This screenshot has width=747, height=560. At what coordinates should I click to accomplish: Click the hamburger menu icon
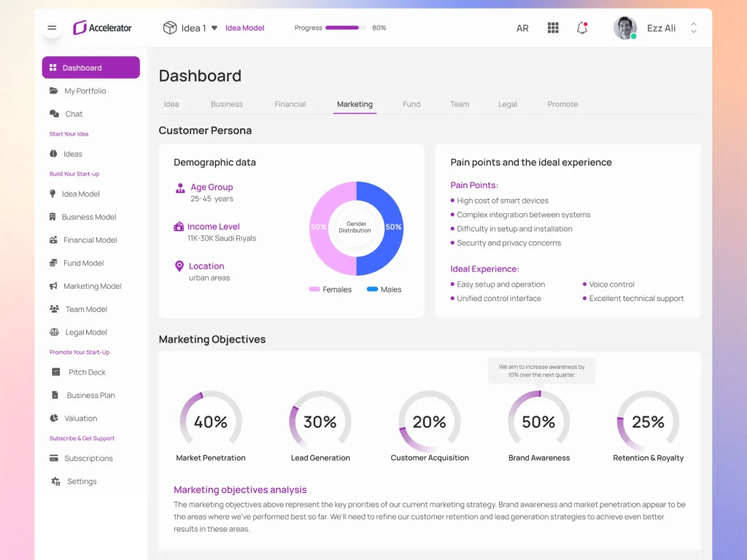point(52,28)
